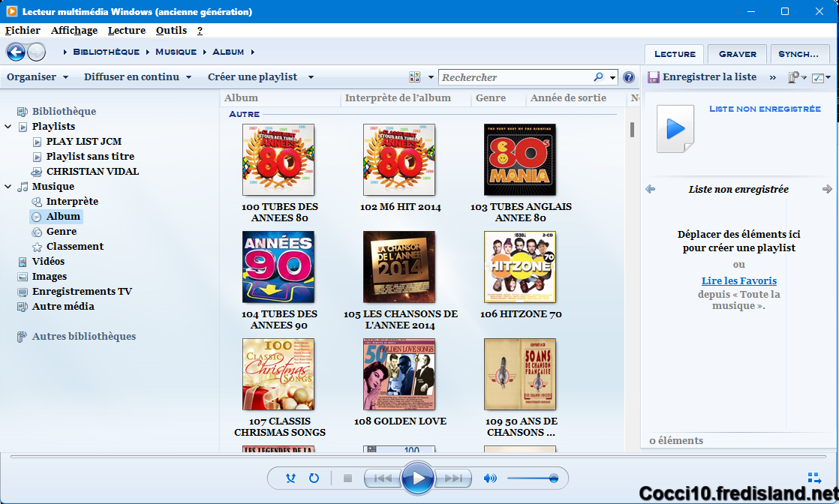The height and width of the screenshot is (504, 839).
Task: Select Genre in the navigation pane
Action: coord(61,231)
